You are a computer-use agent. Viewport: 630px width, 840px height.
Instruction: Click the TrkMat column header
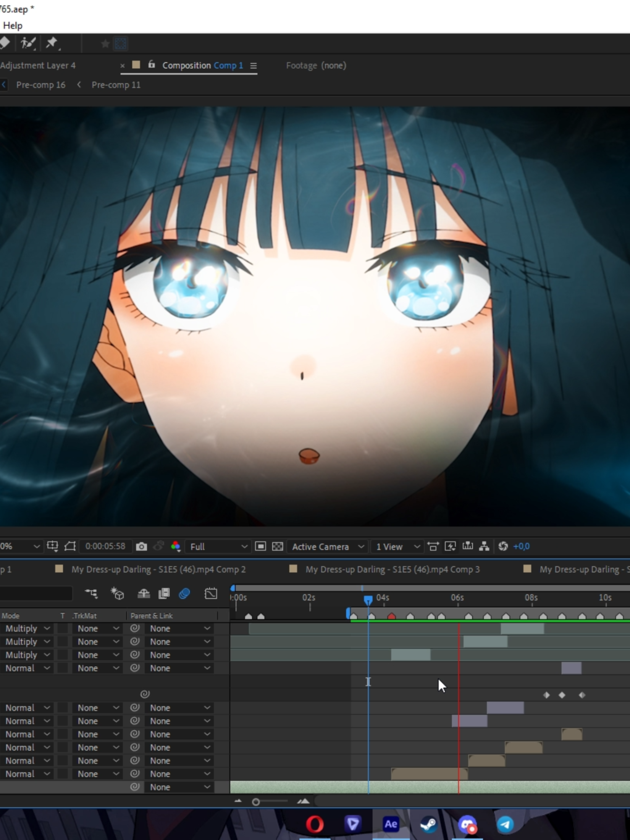click(84, 616)
